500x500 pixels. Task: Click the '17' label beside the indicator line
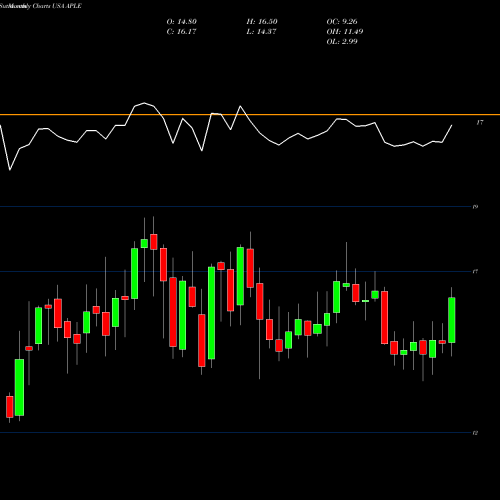[x=479, y=123]
